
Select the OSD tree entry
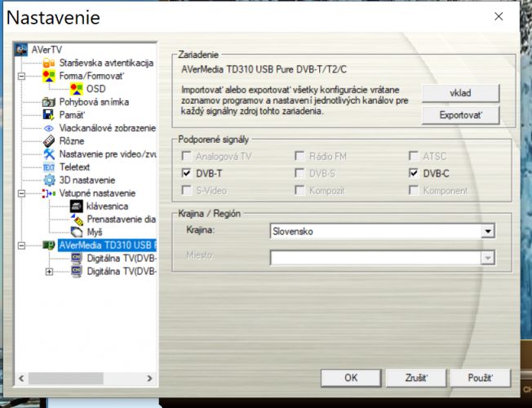[x=96, y=89]
